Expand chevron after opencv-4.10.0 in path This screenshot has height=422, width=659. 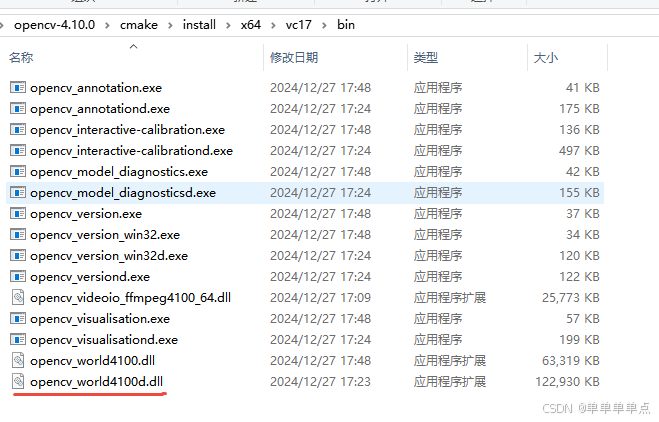[x=108, y=25]
